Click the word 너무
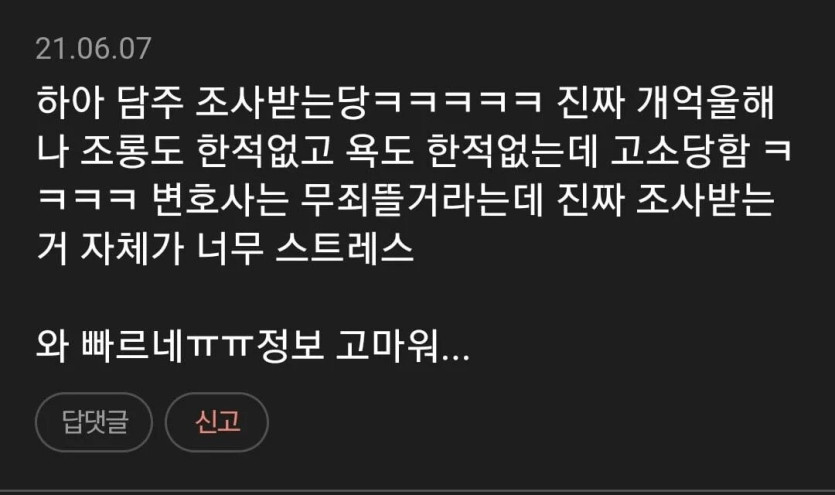The image size is (835, 495). (x=230, y=249)
